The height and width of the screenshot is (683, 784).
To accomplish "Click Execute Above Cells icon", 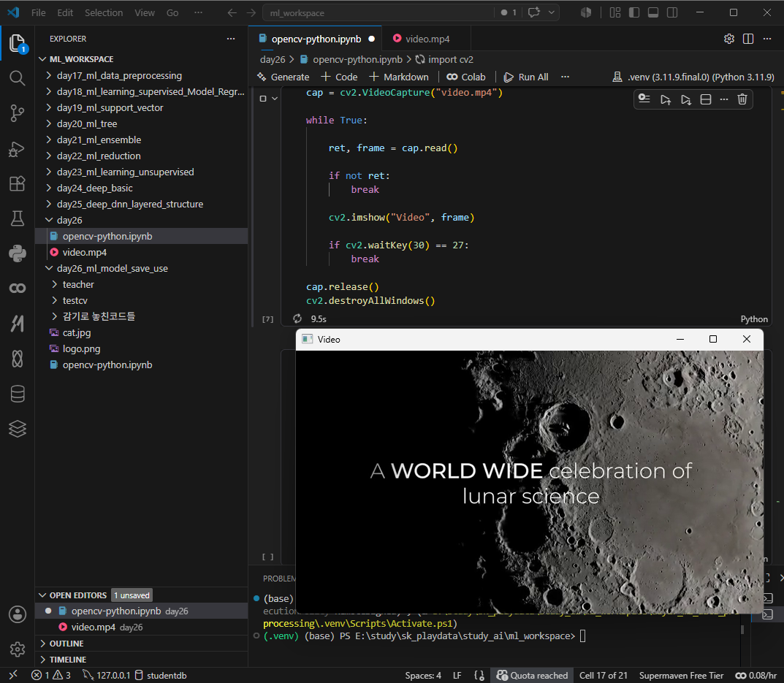I will pyautogui.click(x=666, y=99).
